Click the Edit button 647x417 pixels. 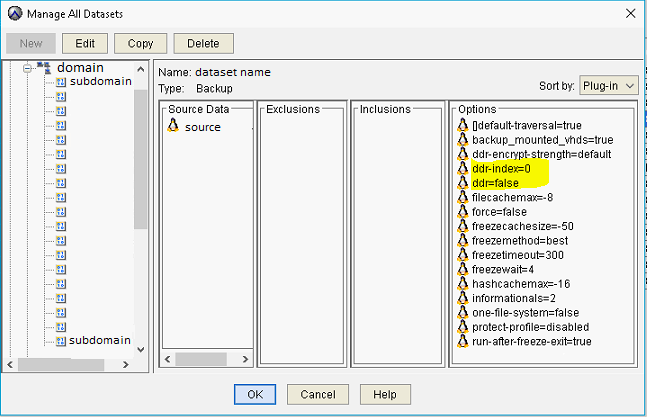pyautogui.click(x=85, y=43)
